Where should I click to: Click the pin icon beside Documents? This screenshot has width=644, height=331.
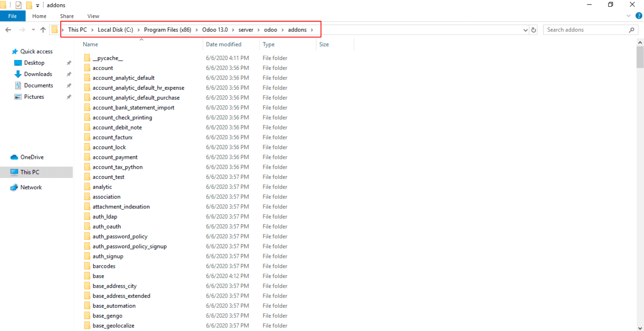click(69, 86)
